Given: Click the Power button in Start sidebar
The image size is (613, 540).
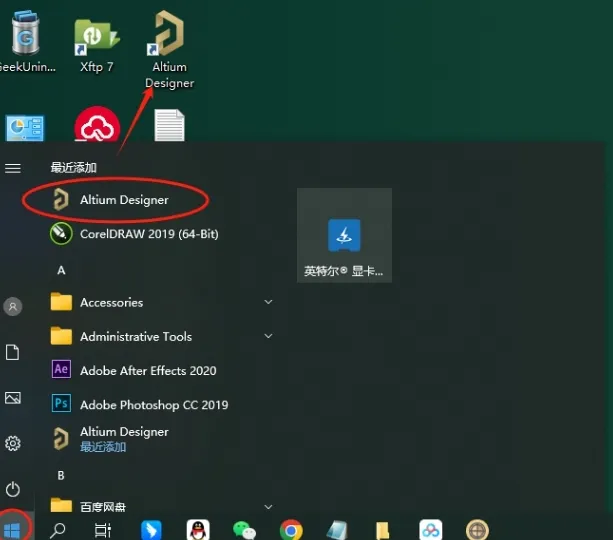Looking at the screenshot, I should click(13, 489).
